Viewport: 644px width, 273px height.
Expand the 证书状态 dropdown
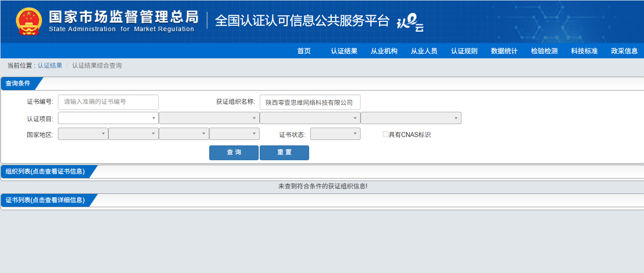tap(335, 134)
